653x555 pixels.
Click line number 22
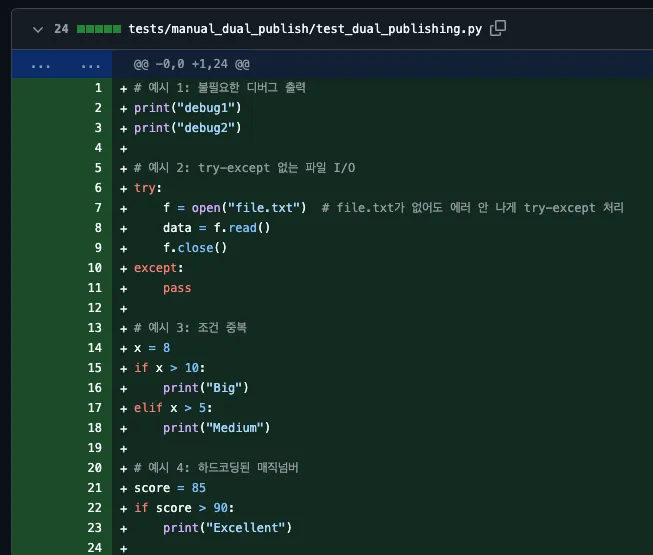pyautogui.click(x=95, y=508)
